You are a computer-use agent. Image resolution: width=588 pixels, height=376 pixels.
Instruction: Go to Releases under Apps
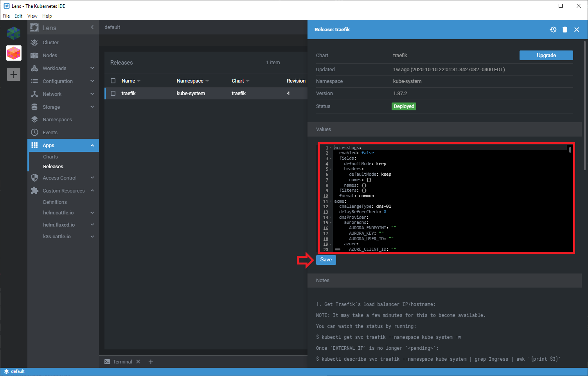(53, 167)
